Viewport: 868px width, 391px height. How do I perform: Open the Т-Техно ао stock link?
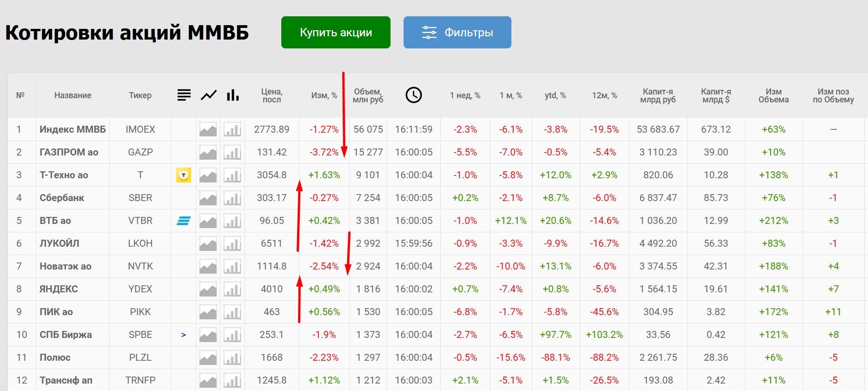point(64,175)
